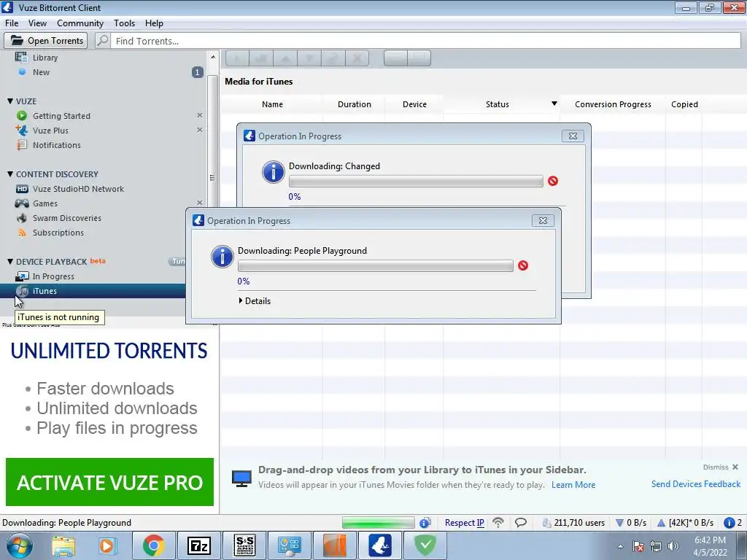Click the magnifier search icon
Screen dimensions: 747x560
coord(102,41)
